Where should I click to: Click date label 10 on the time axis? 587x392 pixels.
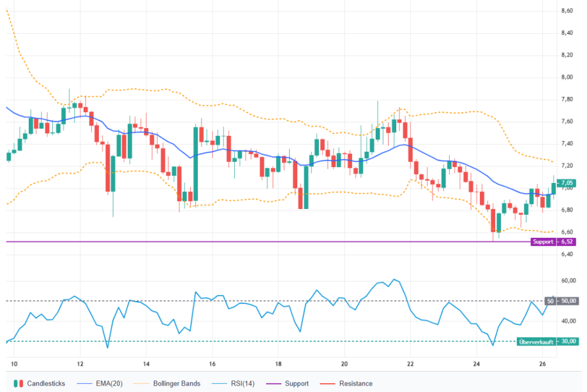point(14,364)
